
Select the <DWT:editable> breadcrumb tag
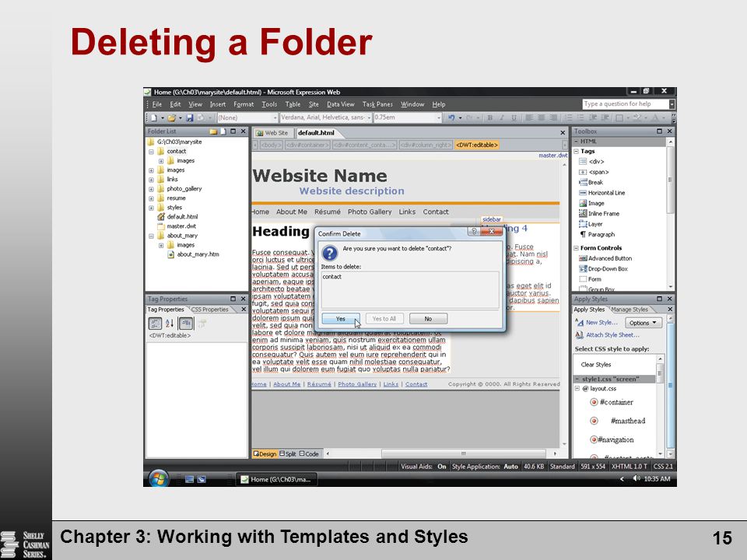pyautogui.click(x=477, y=145)
